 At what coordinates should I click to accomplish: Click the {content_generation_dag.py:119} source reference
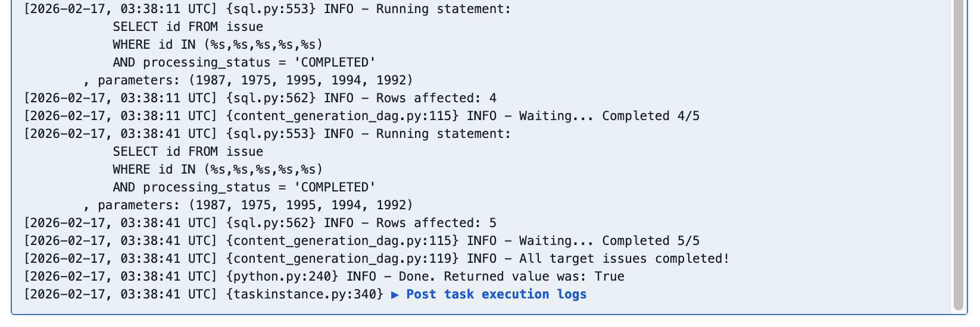(x=342, y=259)
